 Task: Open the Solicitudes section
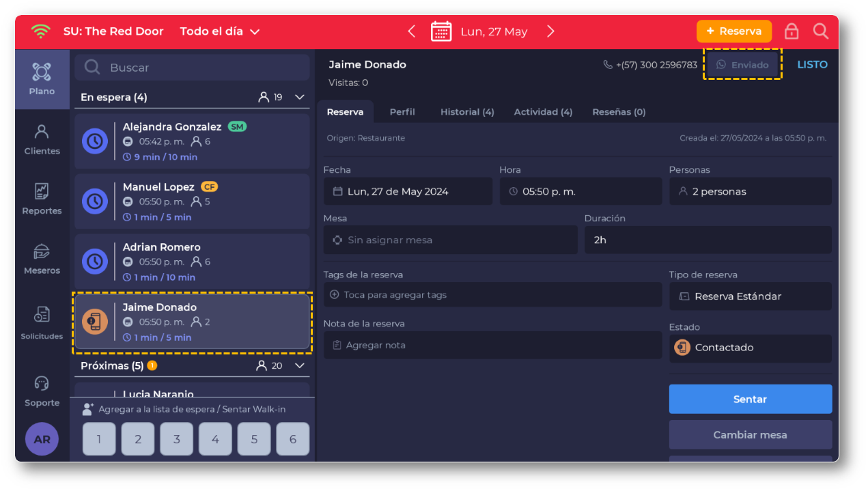(42, 323)
